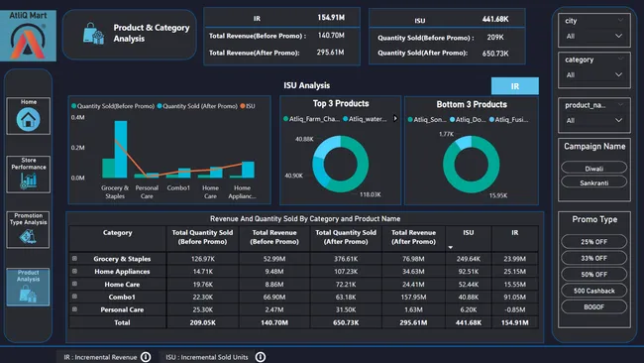Screen dimensions: 644x363
Task: Select the 50% OFF promo type
Action: pos(593,274)
